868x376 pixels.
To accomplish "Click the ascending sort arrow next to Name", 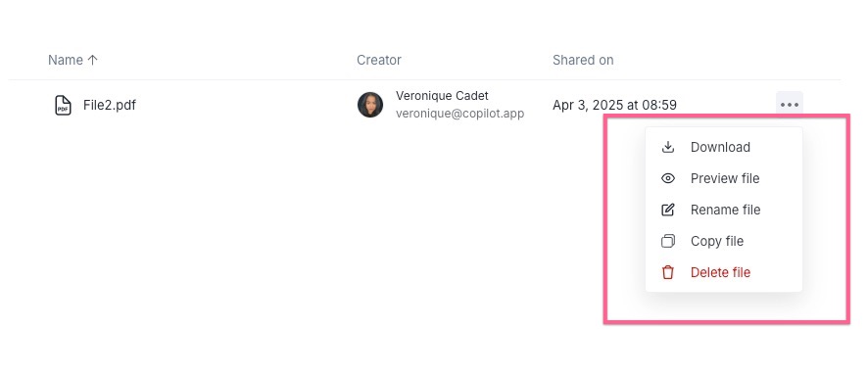I will (92, 60).
